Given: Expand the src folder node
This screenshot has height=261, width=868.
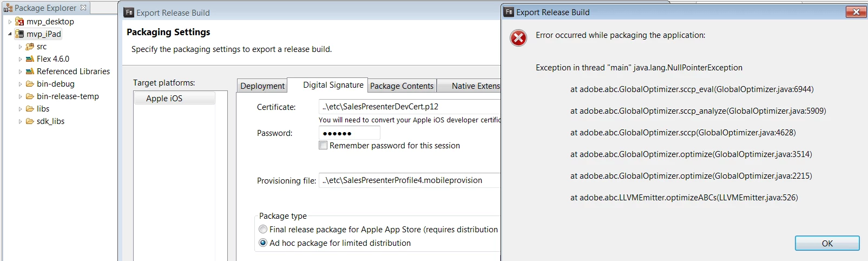Looking at the screenshot, I should [x=21, y=47].
